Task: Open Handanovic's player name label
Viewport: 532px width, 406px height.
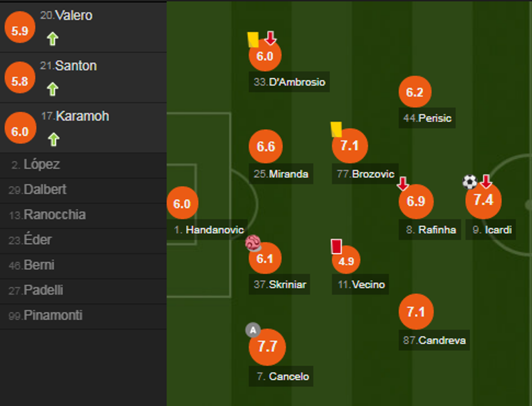Action: (210, 230)
